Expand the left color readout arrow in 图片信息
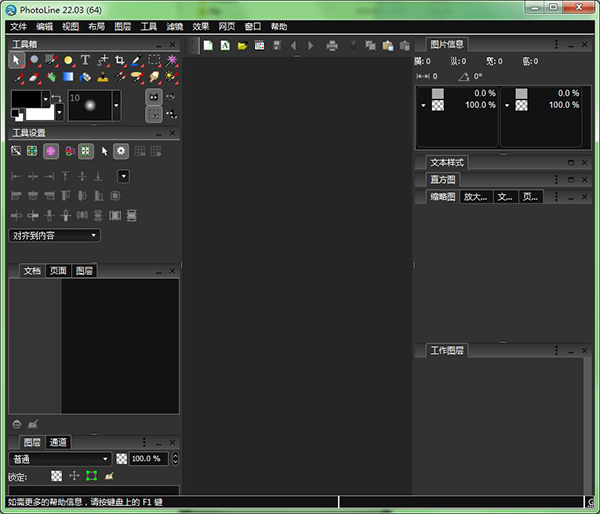 [x=423, y=105]
